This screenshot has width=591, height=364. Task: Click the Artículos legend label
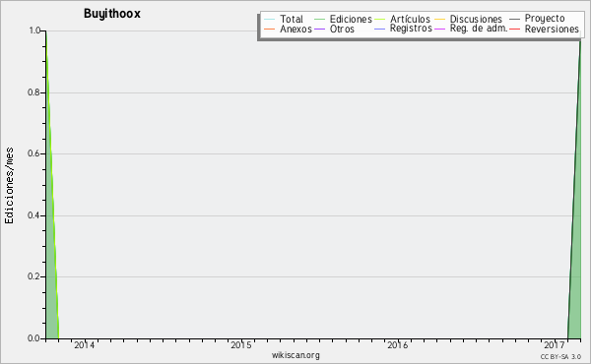click(410, 19)
